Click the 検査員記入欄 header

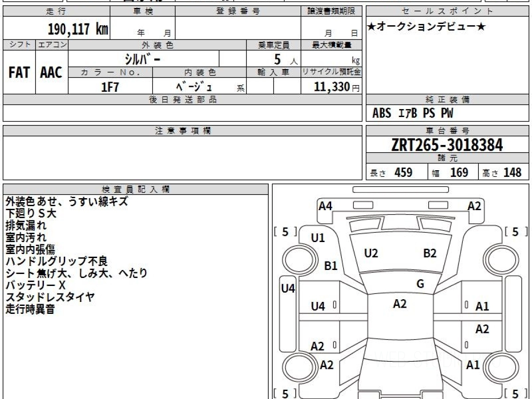pos(136,189)
